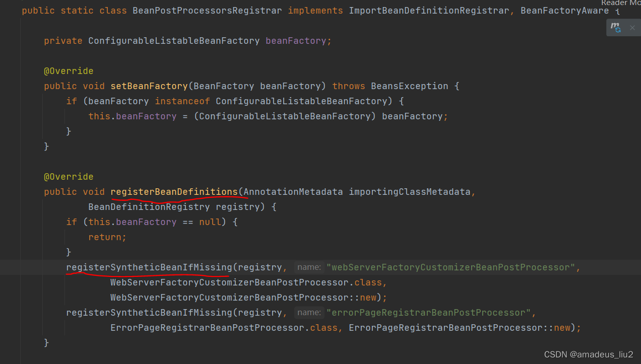This screenshot has height=364, width=641.
Task: Click the setBeanFactory method name
Action: [x=149, y=86]
